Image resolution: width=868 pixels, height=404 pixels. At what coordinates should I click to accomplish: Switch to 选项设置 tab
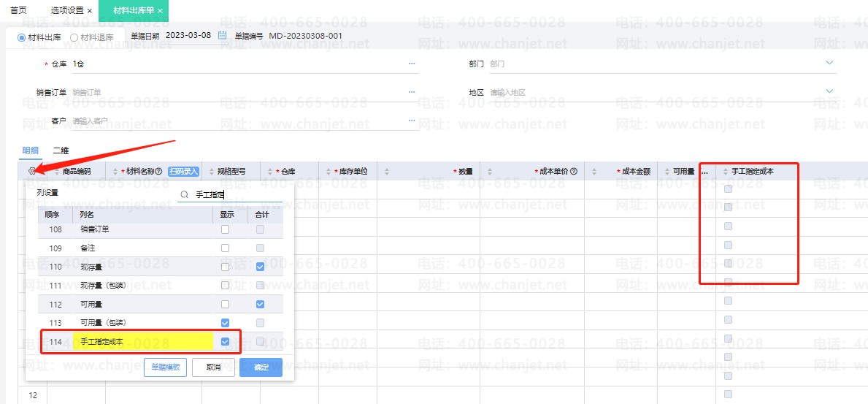point(67,10)
